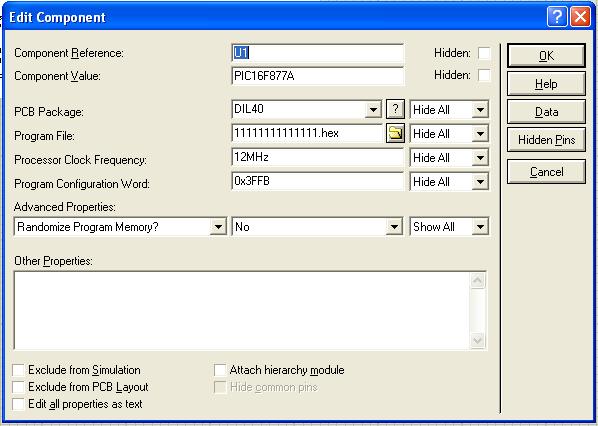598x426 pixels.
Task: Click the Component Value PIC16F877A field
Action: [x=317, y=76]
